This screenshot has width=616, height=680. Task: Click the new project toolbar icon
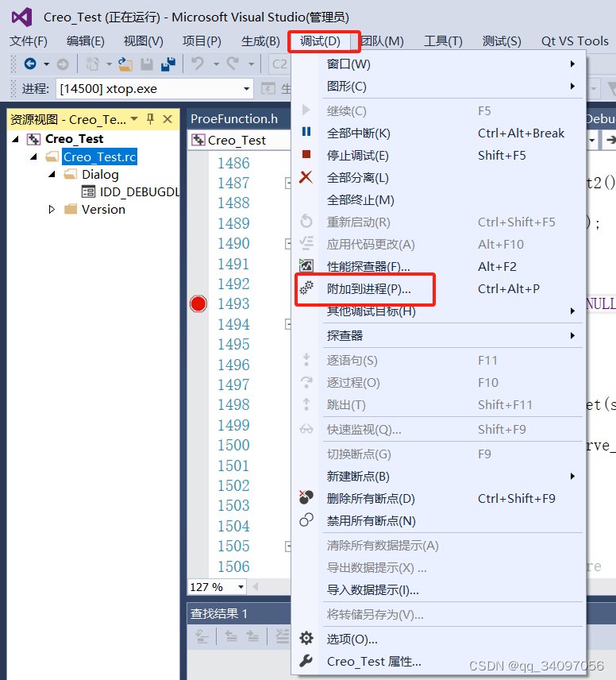(92, 64)
